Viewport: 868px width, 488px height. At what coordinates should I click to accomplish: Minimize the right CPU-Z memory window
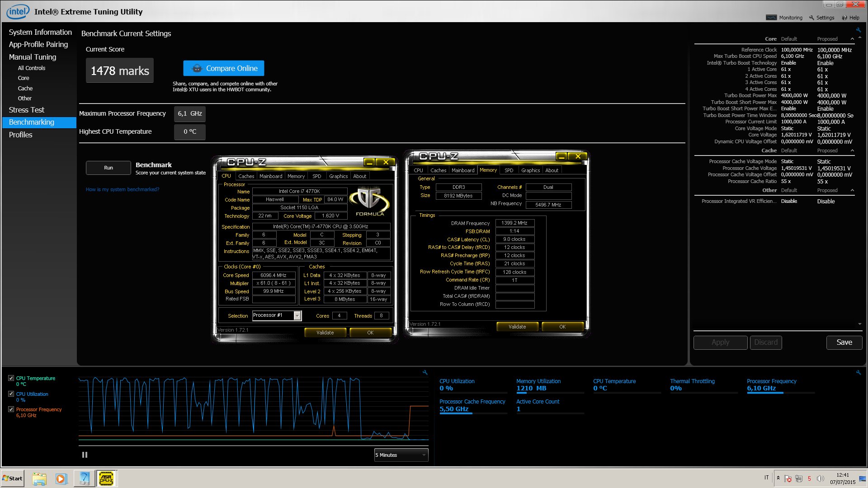(x=561, y=156)
